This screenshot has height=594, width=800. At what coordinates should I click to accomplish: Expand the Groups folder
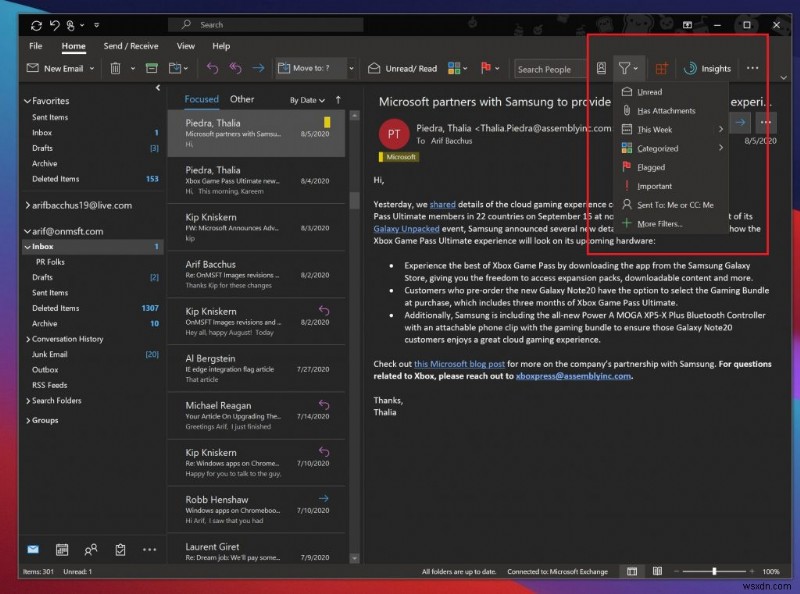tap(44, 420)
